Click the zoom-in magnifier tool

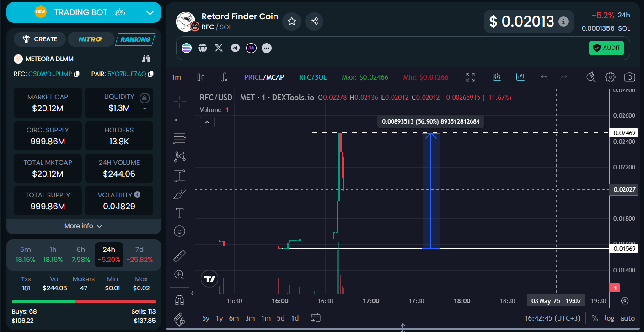click(x=180, y=275)
